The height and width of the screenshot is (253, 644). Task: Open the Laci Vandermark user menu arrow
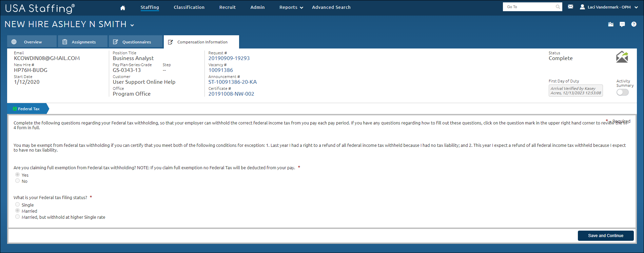coord(636,7)
